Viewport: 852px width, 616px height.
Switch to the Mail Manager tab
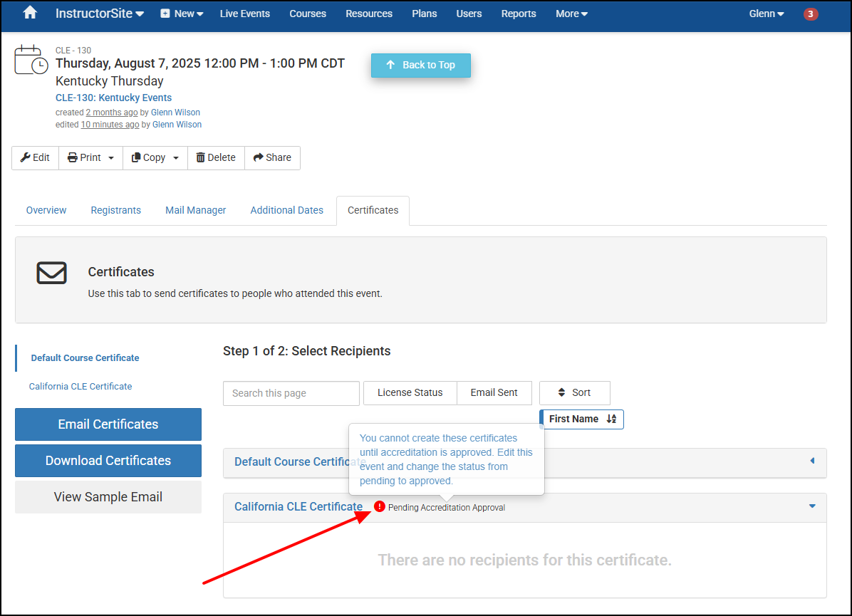point(196,210)
